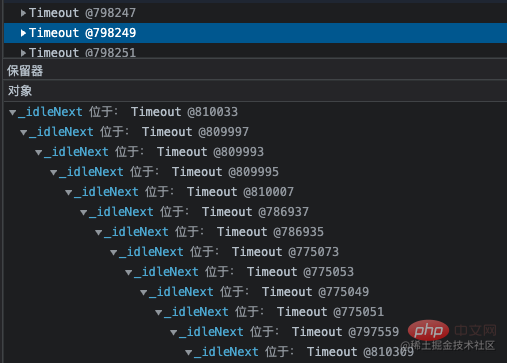This screenshot has height=363, width=507.
Task: Collapse _idleNext in Timeout @797559
Action: [174, 332]
